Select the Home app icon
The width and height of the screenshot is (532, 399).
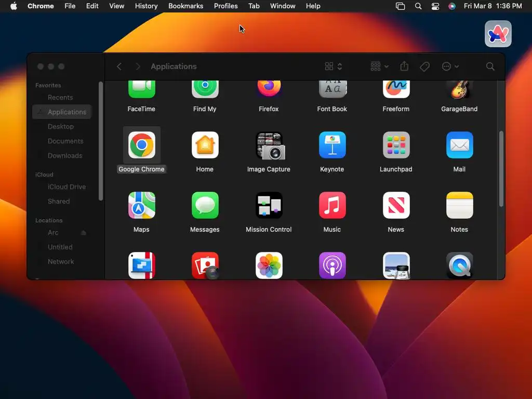[205, 145]
